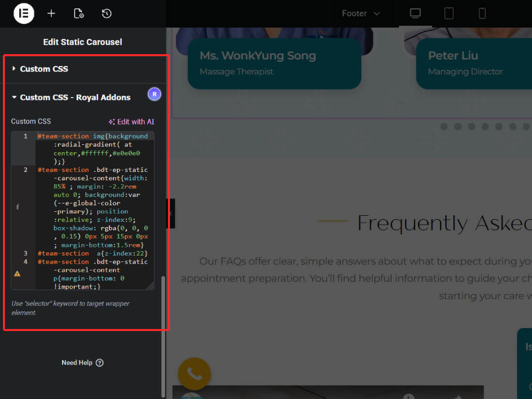Select Mobile preview mode icon
This screenshot has height=399, width=532.
pyautogui.click(x=482, y=13)
